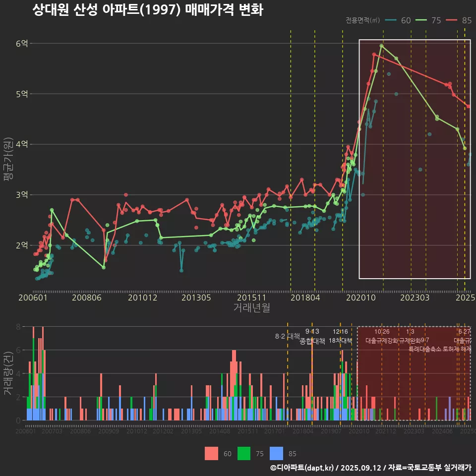
Task: Click the 201012 label on upper x-axis
Action: coord(142,298)
